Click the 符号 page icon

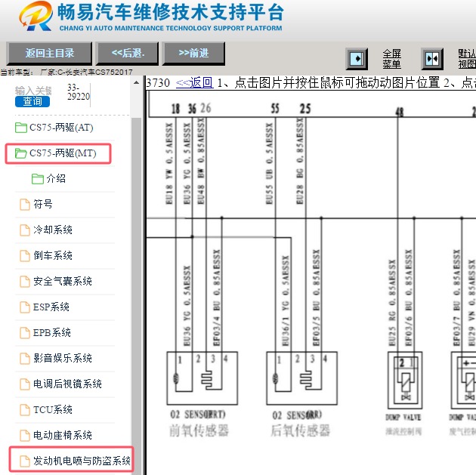(25, 205)
